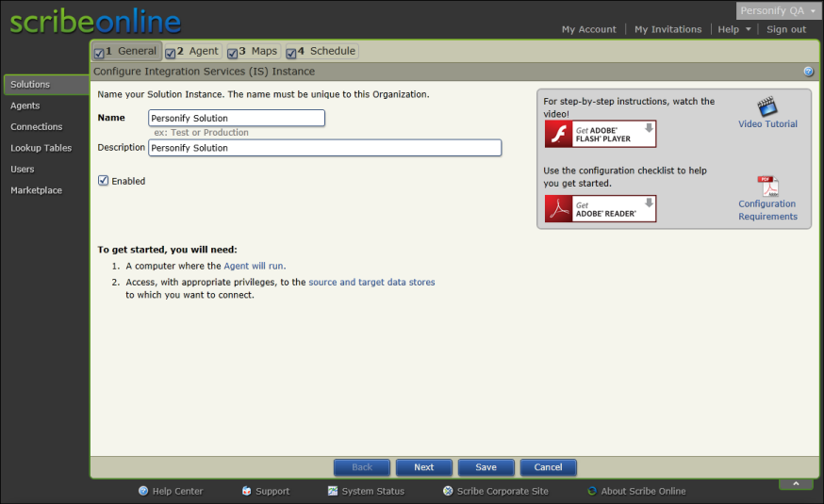
Task: Switch to the 1 General tab
Action: pyautogui.click(x=126, y=52)
